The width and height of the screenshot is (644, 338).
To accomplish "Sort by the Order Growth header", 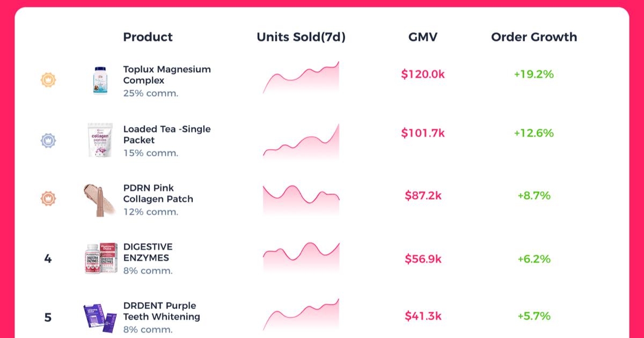I will click(534, 37).
